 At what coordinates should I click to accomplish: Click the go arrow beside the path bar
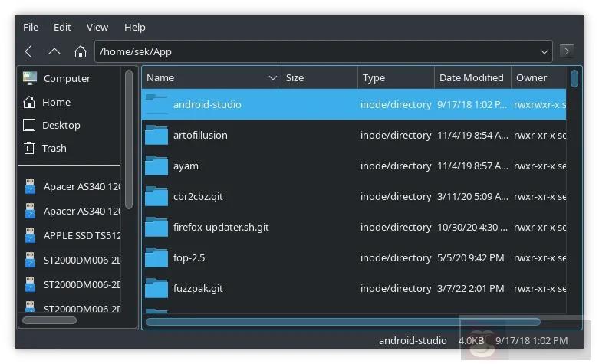click(x=567, y=51)
